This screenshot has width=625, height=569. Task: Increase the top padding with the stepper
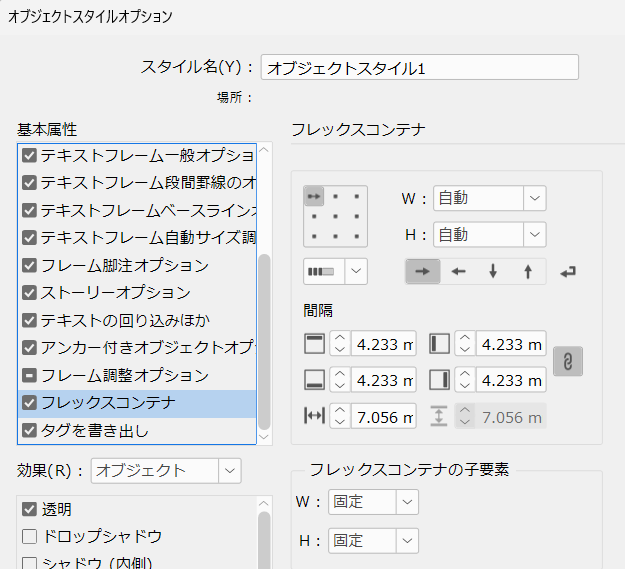coord(339,339)
